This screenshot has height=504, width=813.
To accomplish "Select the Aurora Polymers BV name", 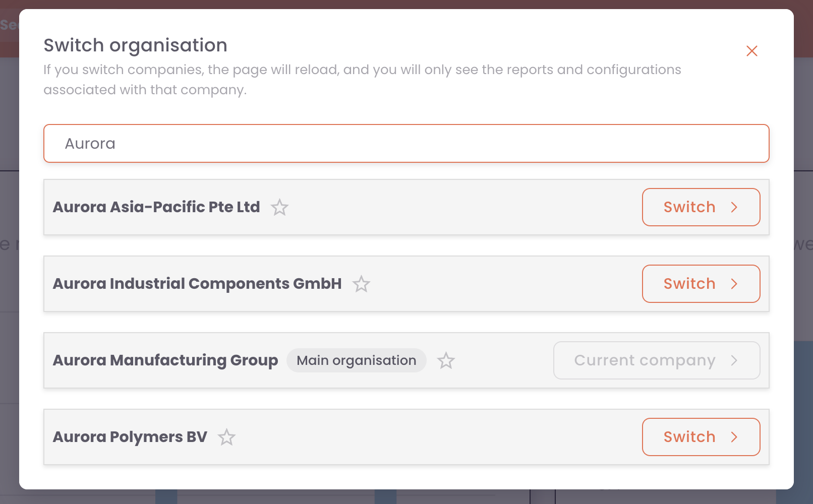I will coord(130,437).
